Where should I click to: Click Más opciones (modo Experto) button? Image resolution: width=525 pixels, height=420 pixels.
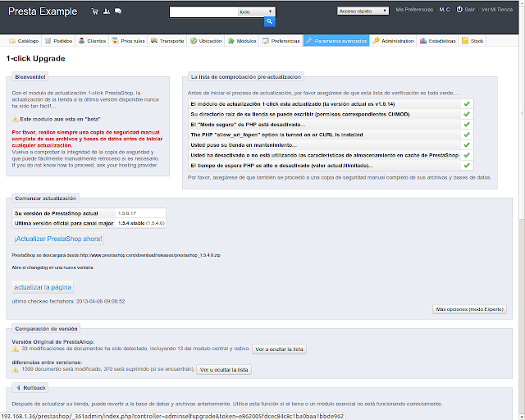pyautogui.click(x=470, y=309)
